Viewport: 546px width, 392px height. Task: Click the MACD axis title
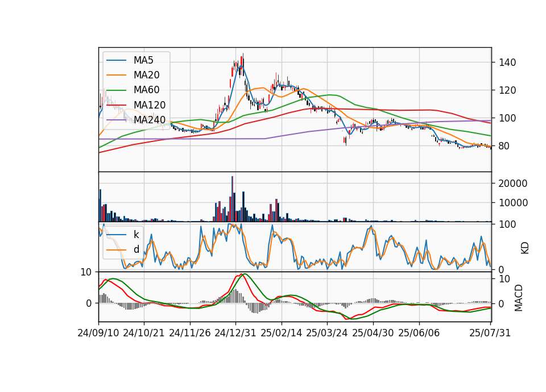click(519, 298)
